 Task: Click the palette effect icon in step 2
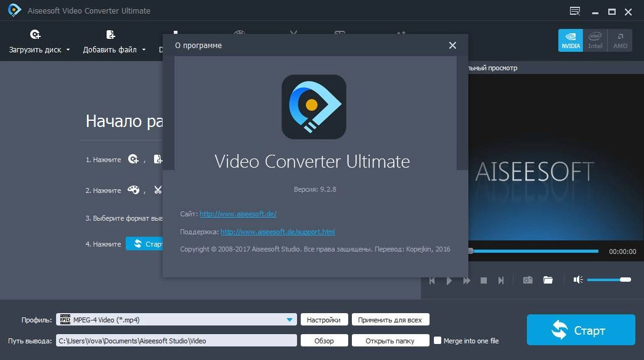click(134, 190)
